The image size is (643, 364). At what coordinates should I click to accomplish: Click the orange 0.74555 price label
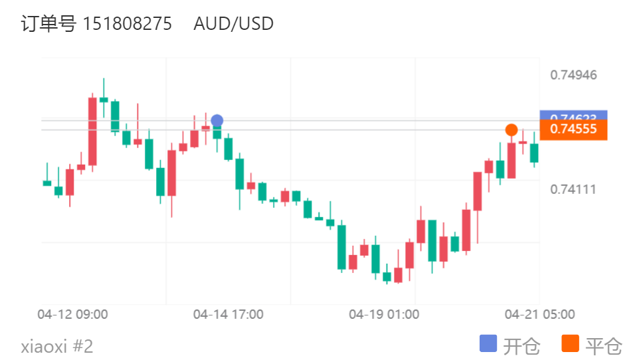coord(574,130)
